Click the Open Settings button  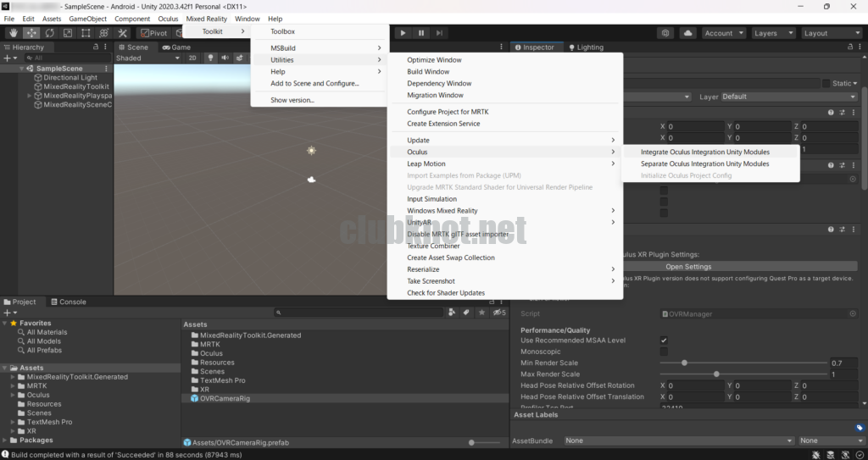[x=687, y=267]
